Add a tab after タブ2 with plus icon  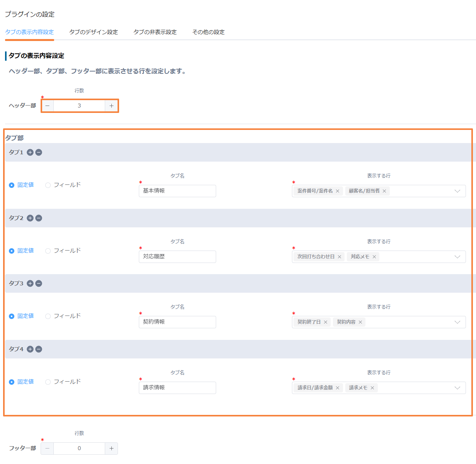tap(30, 218)
